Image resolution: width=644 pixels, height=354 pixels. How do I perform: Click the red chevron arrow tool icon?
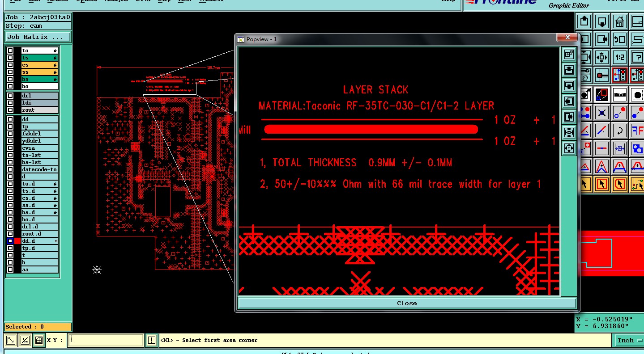[x=602, y=166]
